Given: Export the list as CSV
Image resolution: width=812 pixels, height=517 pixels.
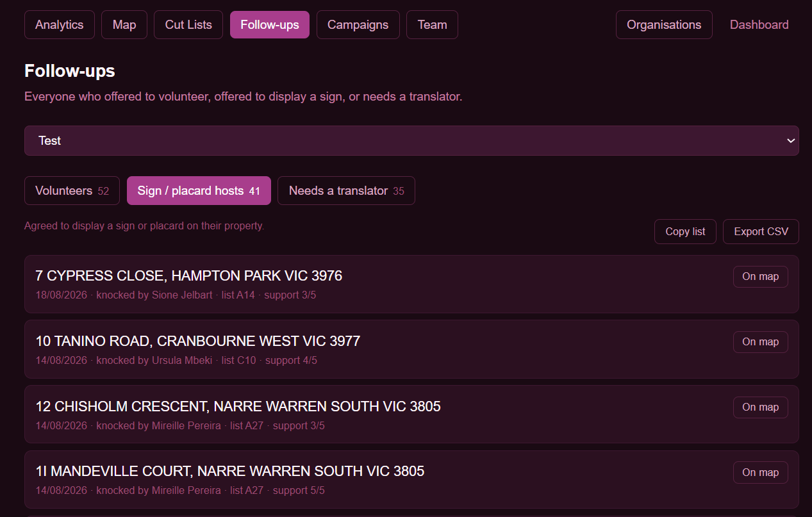Looking at the screenshot, I should click(x=761, y=232).
